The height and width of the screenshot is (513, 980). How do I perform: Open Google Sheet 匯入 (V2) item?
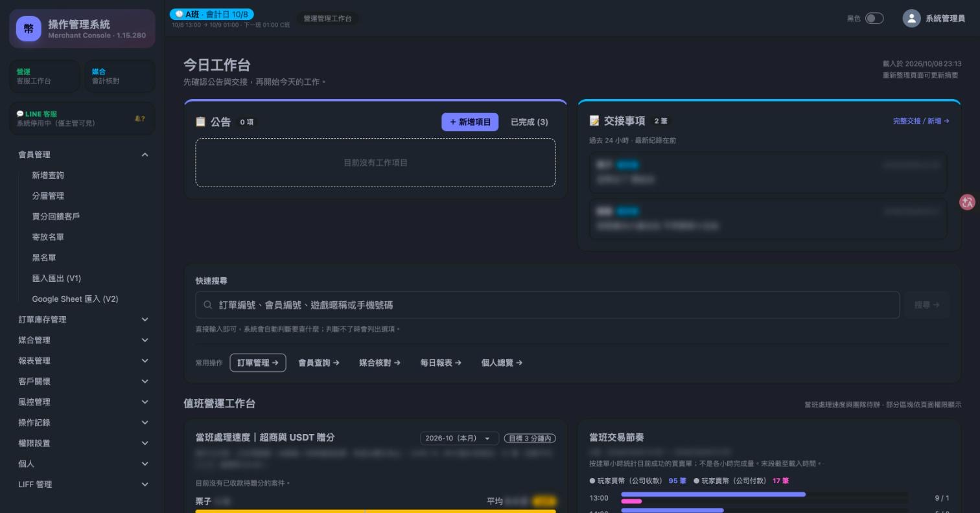point(75,299)
